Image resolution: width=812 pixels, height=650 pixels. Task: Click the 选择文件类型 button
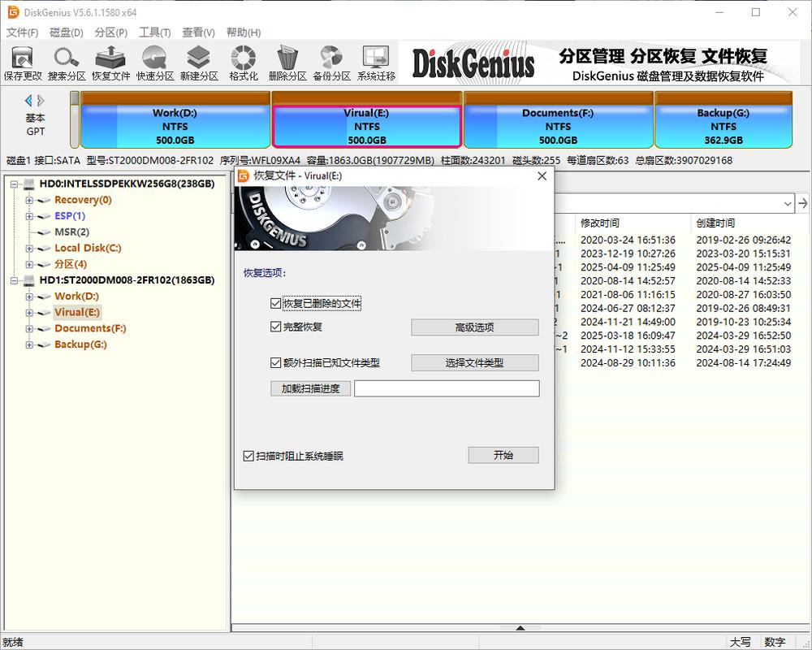click(x=474, y=362)
